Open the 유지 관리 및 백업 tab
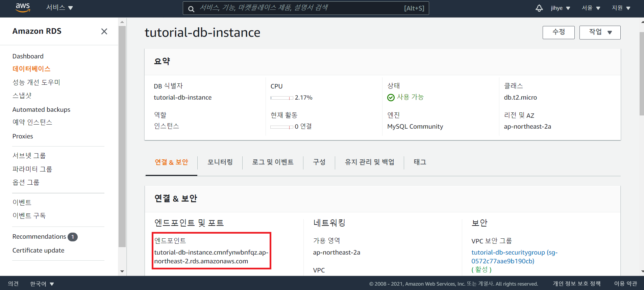The width and height of the screenshot is (644, 290). (x=369, y=162)
